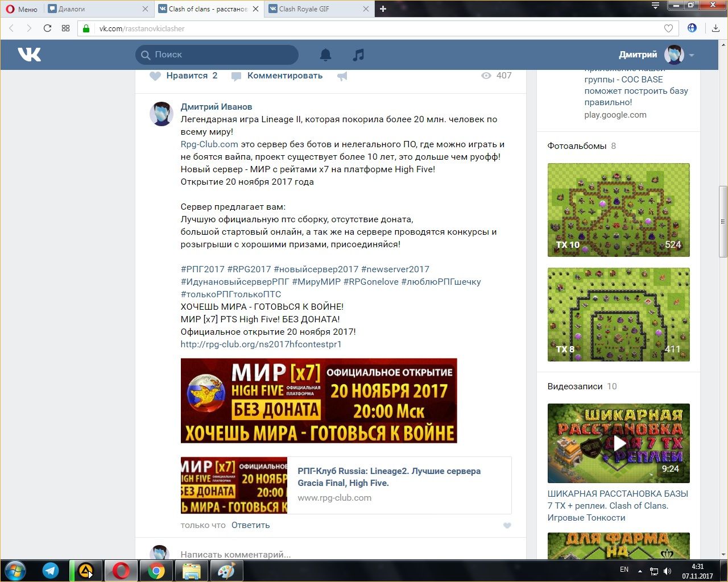Screen dimensions: 728x582
Task: Open the ТХ 10 photo album thumbnail
Action: (619, 210)
